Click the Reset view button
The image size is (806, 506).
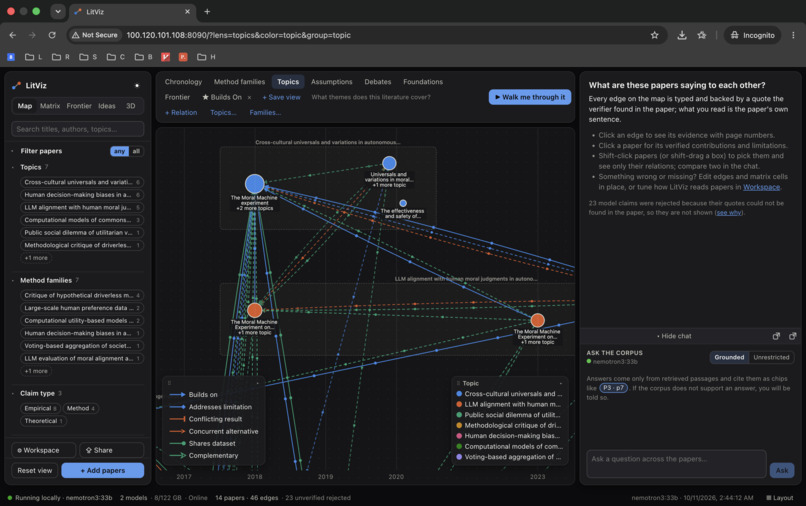pyautogui.click(x=34, y=471)
